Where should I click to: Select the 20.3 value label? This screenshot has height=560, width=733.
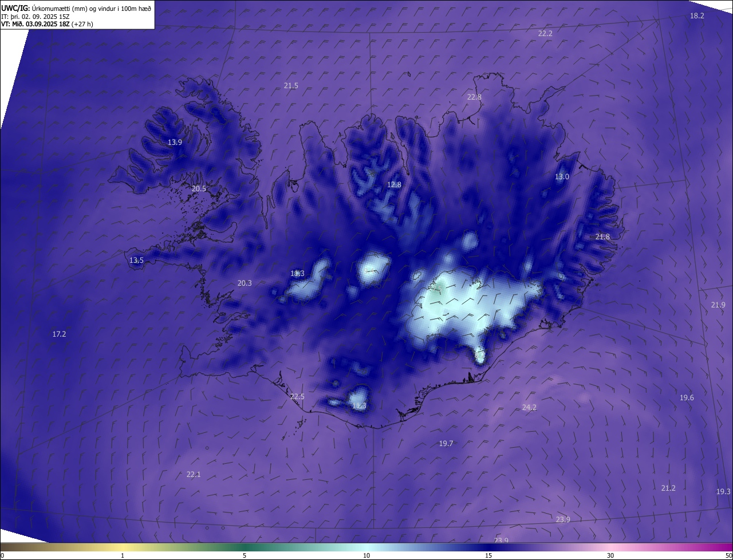pos(245,283)
